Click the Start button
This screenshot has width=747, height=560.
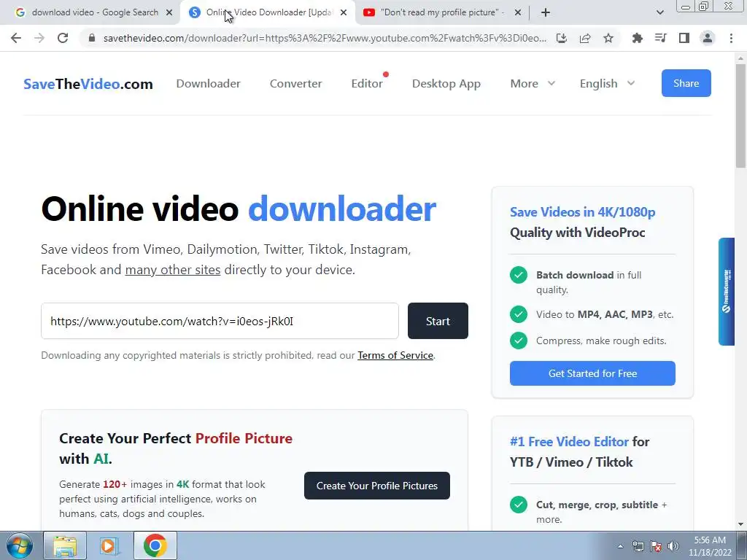tap(438, 321)
